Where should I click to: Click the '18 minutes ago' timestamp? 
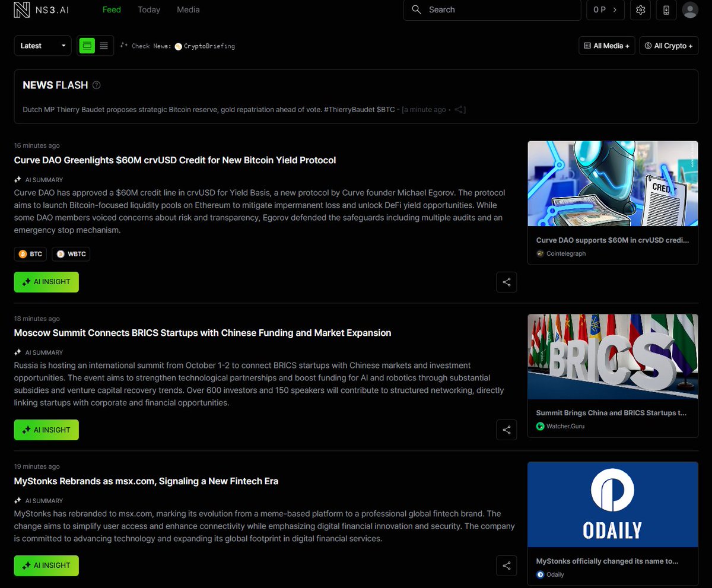coord(37,319)
